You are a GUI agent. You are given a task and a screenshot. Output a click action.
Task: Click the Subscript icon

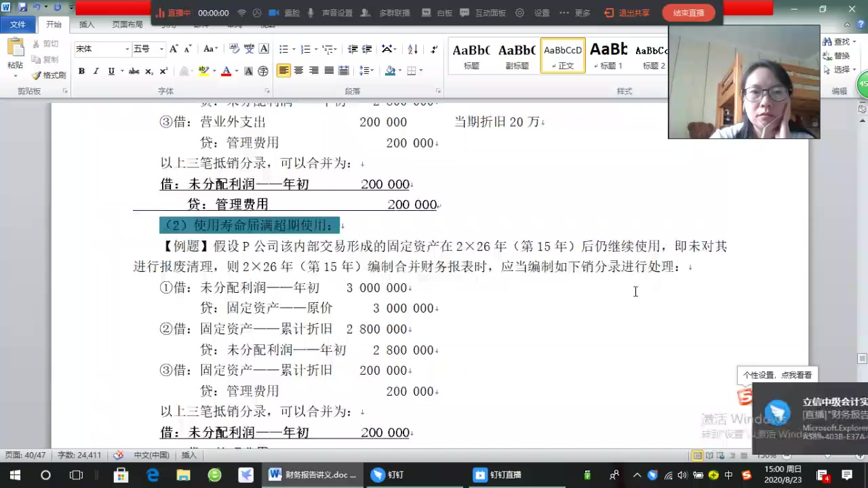[149, 71]
